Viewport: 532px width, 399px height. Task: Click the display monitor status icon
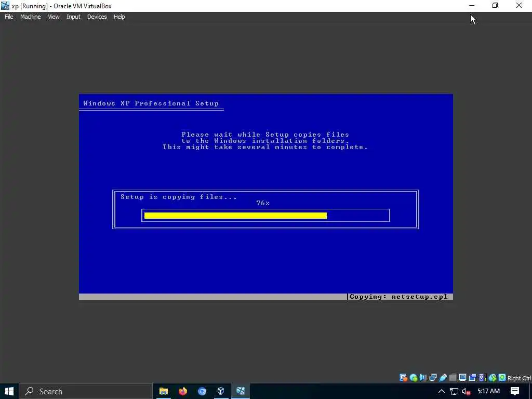(462, 378)
